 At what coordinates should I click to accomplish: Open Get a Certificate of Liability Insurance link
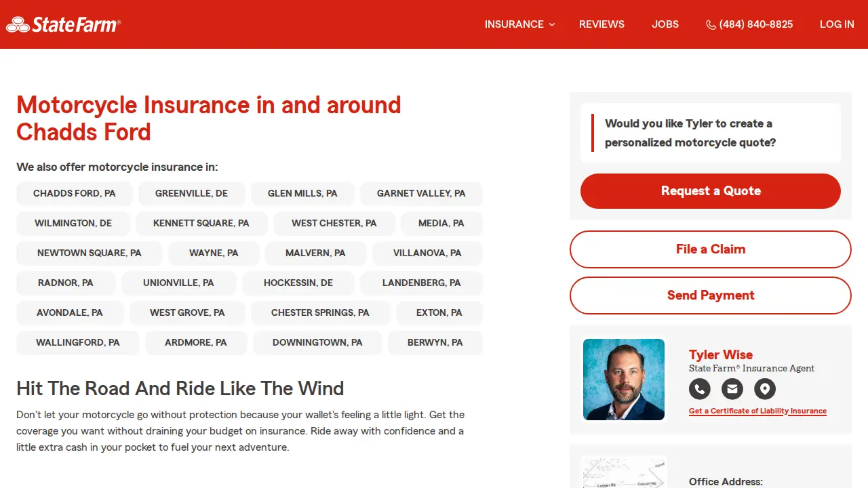point(757,411)
